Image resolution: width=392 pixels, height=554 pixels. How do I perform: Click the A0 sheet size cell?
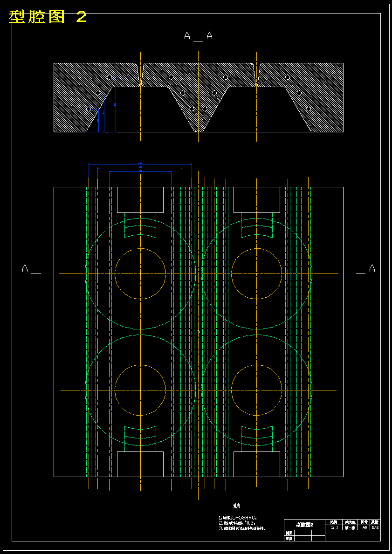pyautogui.click(x=364, y=527)
